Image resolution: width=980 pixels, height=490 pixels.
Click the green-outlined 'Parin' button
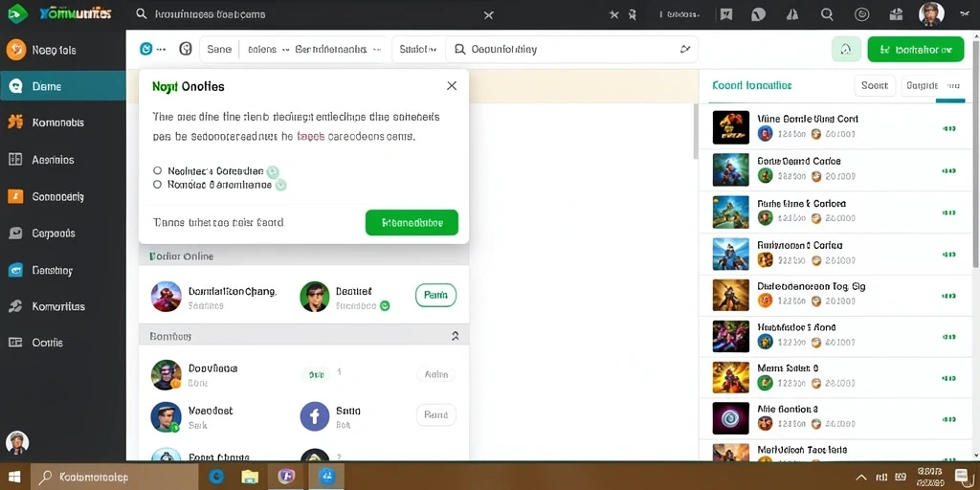click(435, 295)
